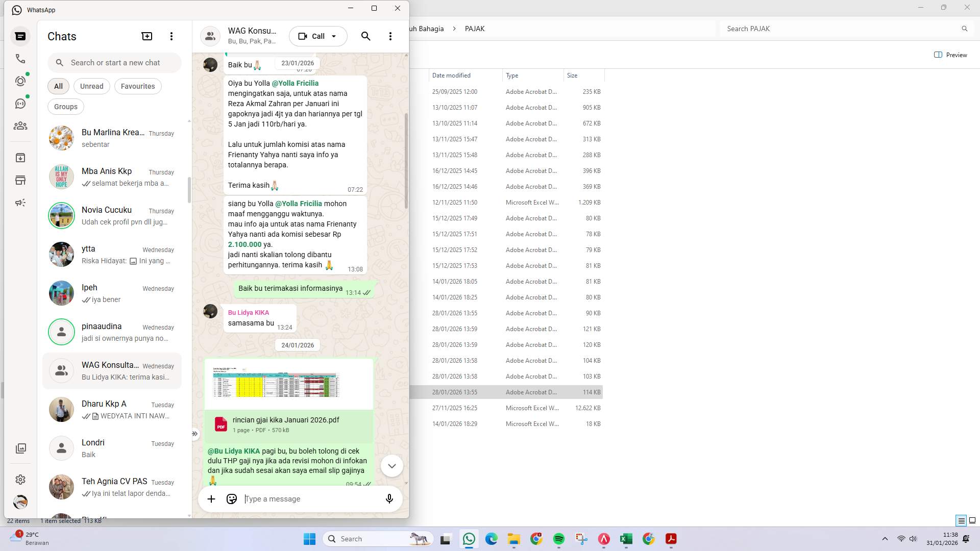Image resolution: width=980 pixels, height=551 pixels.
Task: Enable the Unread chat filter
Action: tap(91, 86)
